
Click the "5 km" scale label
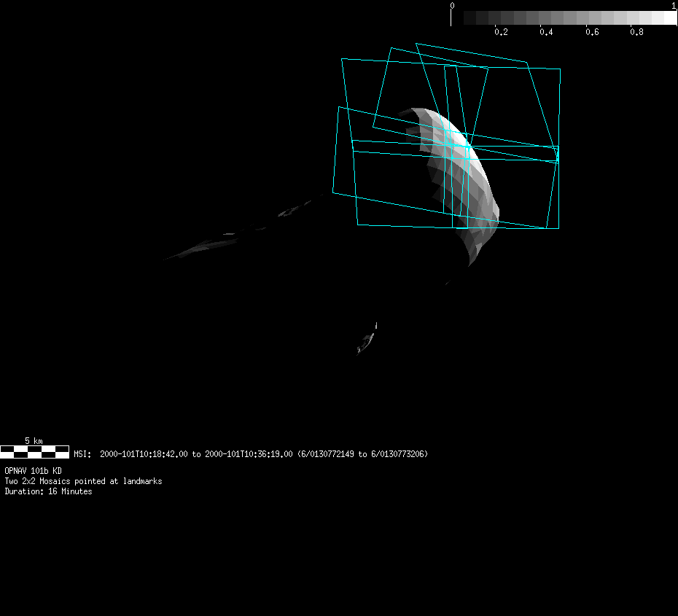(34, 441)
